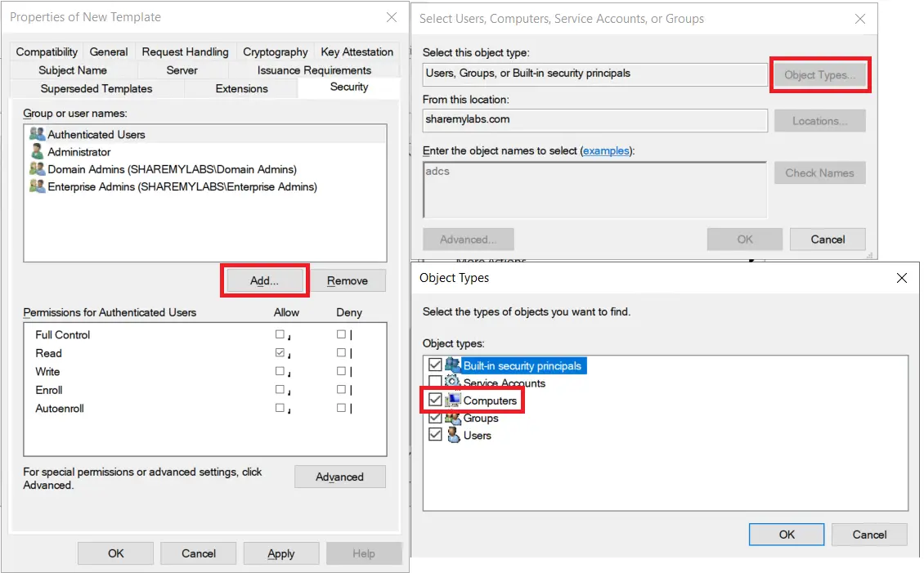Image resolution: width=924 pixels, height=573 pixels.
Task: Click the Authenticated Users group icon
Action: pos(37,134)
